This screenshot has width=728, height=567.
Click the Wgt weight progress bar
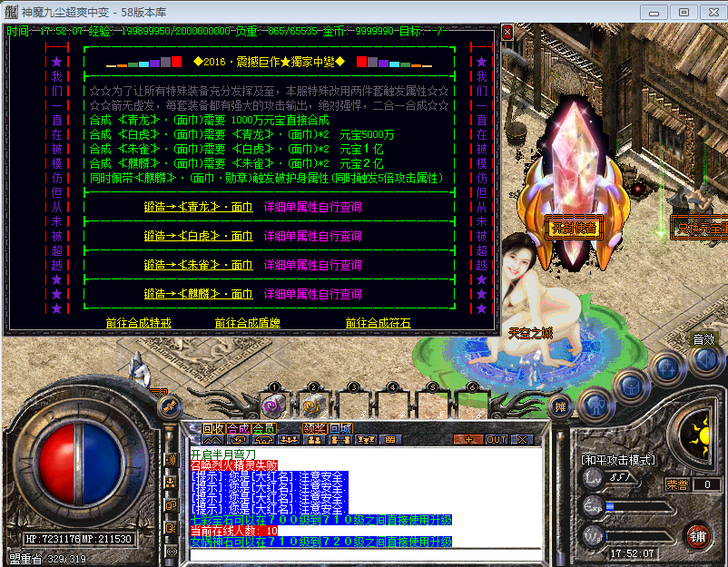click(x=638, y=537)
